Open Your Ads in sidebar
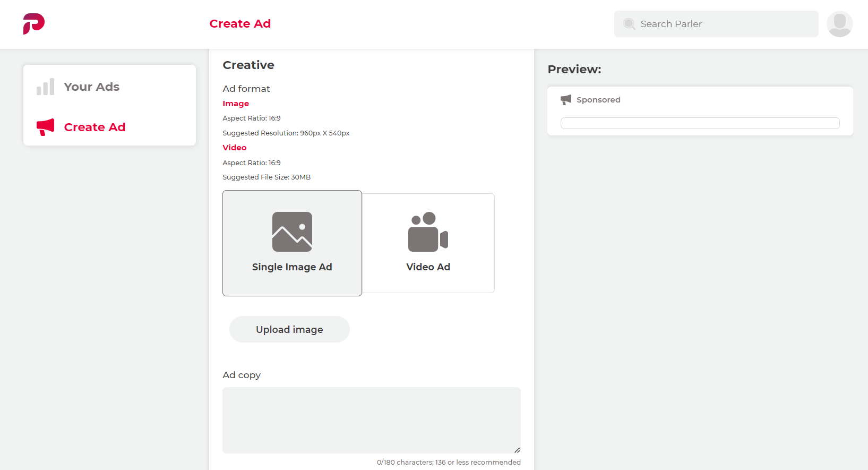Image resolution: width=868 pixels, height=470 pixels. click(109, 87)
